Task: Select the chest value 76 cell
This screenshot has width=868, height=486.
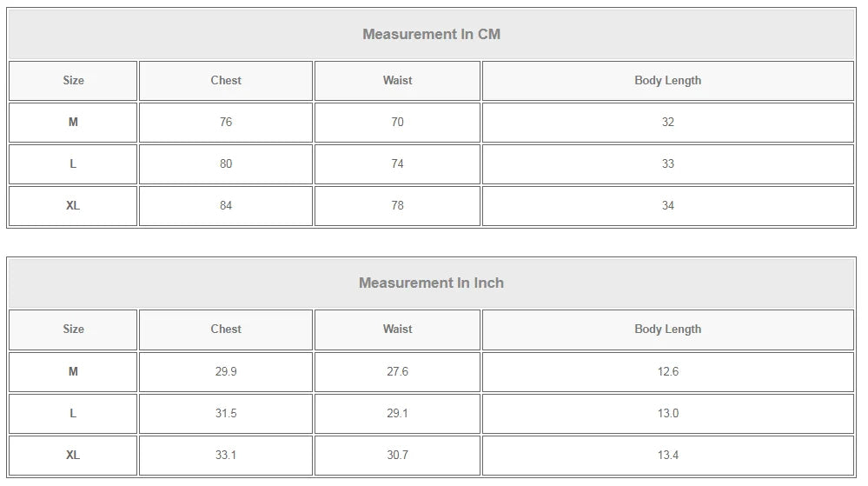Action: pyautogui.click(x=226, y=123)
